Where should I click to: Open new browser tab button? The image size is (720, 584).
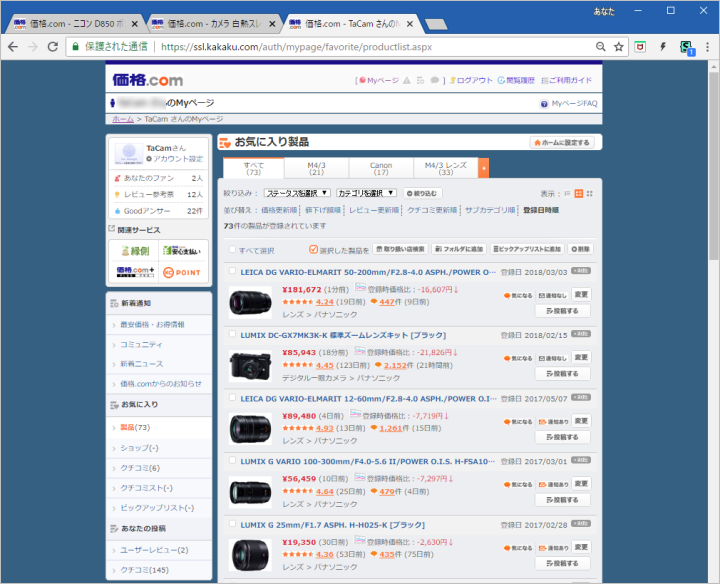[x=436, y=24]
